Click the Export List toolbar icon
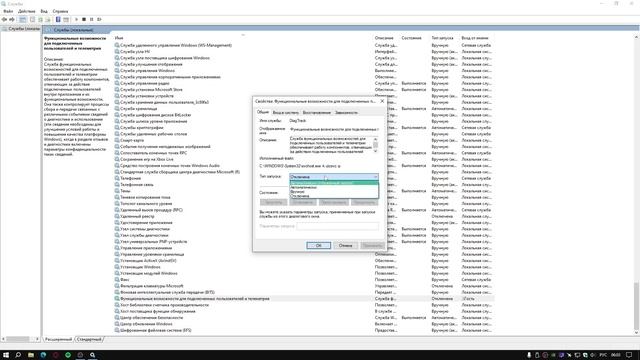Image resolution: width=640 pixels, height=360 pixels. coord(48,19)
